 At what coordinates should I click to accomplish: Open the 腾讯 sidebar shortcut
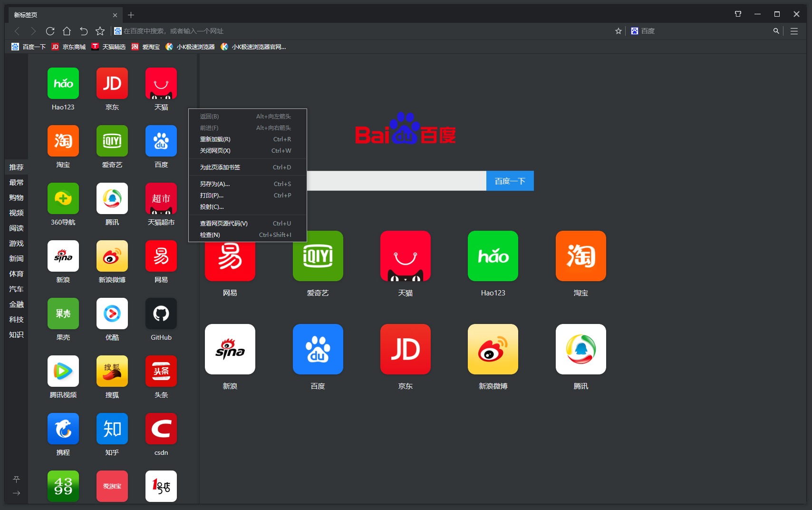pos(112,198)
